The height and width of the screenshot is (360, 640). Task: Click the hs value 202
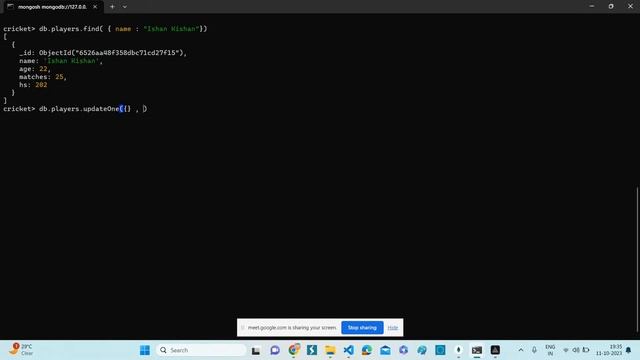41,85
